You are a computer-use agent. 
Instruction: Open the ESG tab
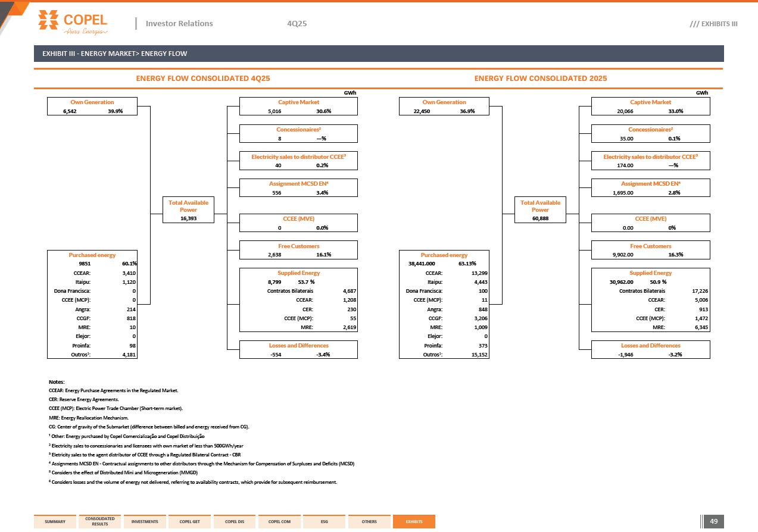[324, 522]
